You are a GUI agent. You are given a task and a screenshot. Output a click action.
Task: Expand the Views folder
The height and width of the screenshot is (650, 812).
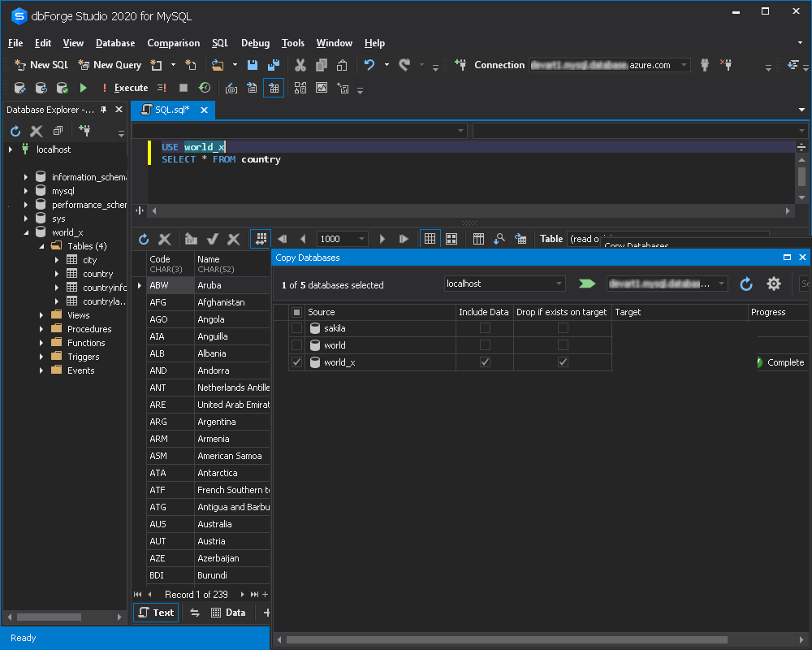coord(41,315)
